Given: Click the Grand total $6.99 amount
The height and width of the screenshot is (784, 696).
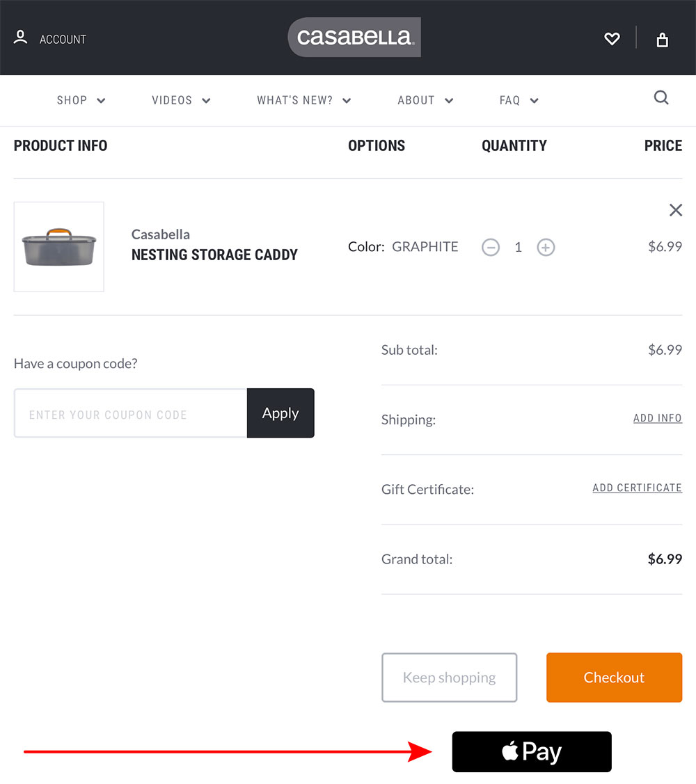Looking at the screenshot, I should (665, 559).
